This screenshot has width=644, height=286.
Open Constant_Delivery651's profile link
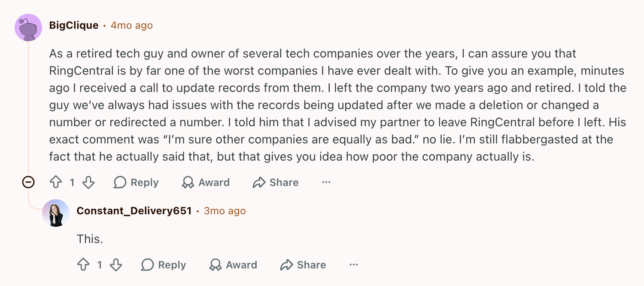coord(134,211)
